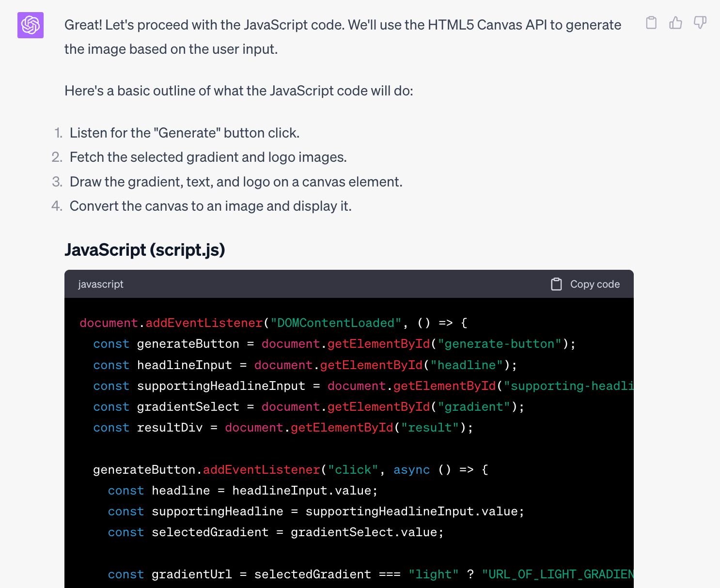The width and height of the screenshot is (720, 588).
Task: Click the code line declaring resultDiv
Action: tap(283, 428)
